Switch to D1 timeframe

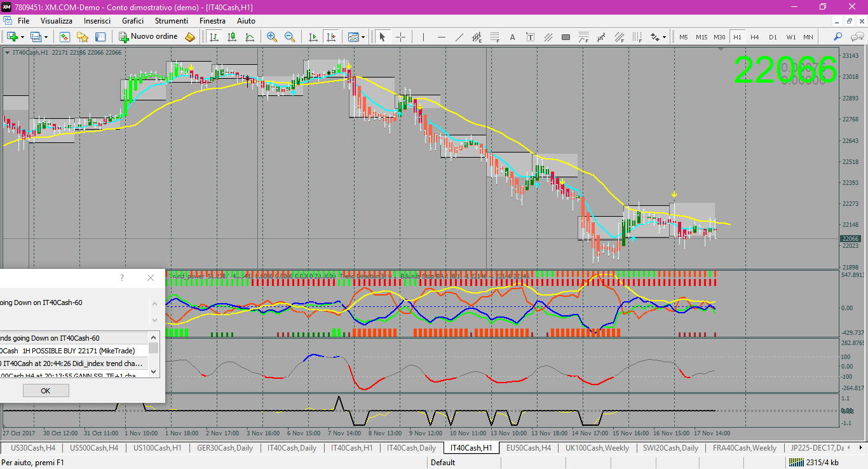click(x=773, y=37)
